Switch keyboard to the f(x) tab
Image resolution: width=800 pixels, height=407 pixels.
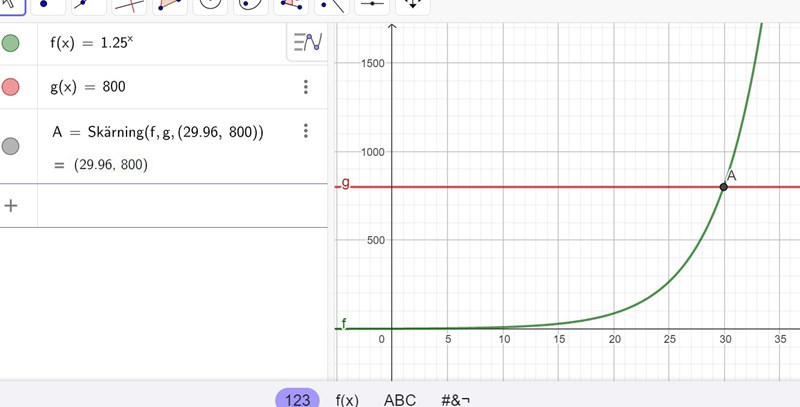(x=347, y=399)
